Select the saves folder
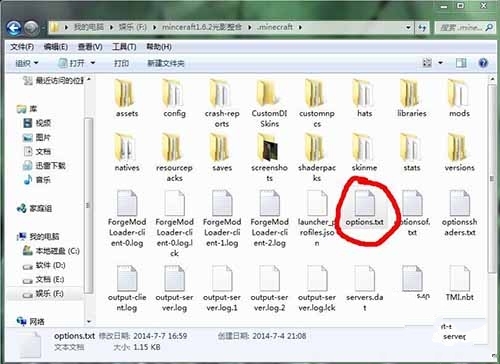The width and height of the screenshot is (500, 364). tap(222, 152)
